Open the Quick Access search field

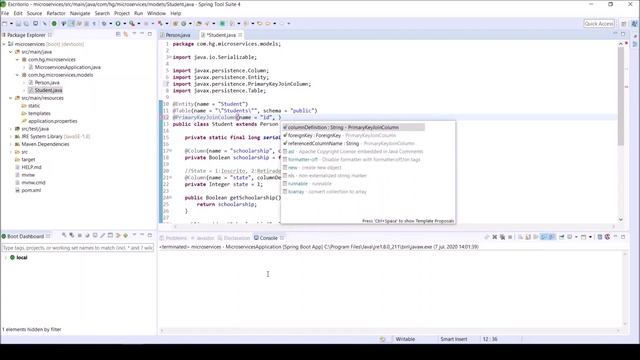pos(599,24)
